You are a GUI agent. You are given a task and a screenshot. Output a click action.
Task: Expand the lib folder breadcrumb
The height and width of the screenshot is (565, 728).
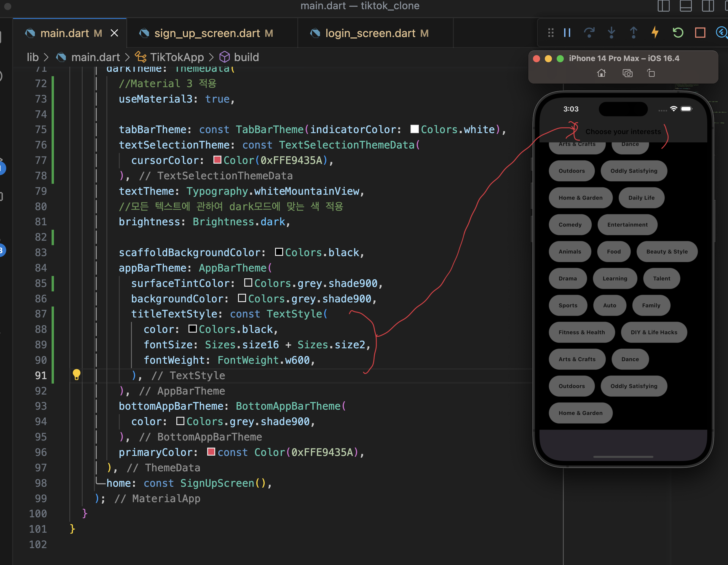[x=33, y=57]
